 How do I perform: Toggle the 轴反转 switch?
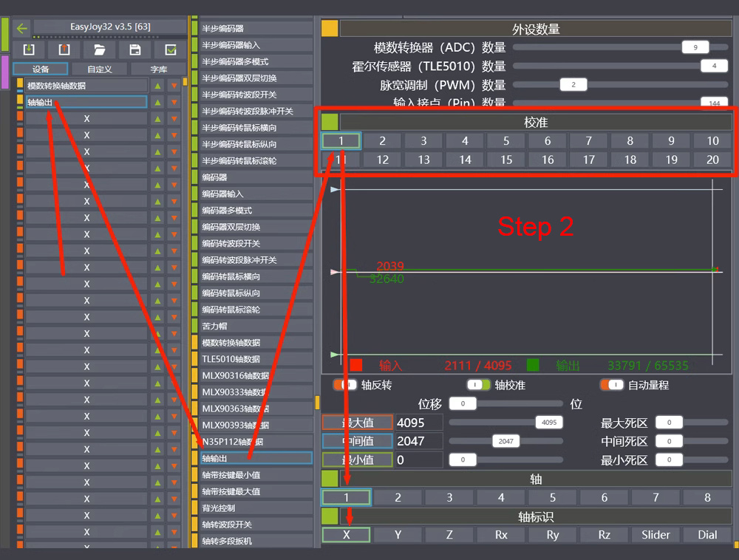coord(344,385)
